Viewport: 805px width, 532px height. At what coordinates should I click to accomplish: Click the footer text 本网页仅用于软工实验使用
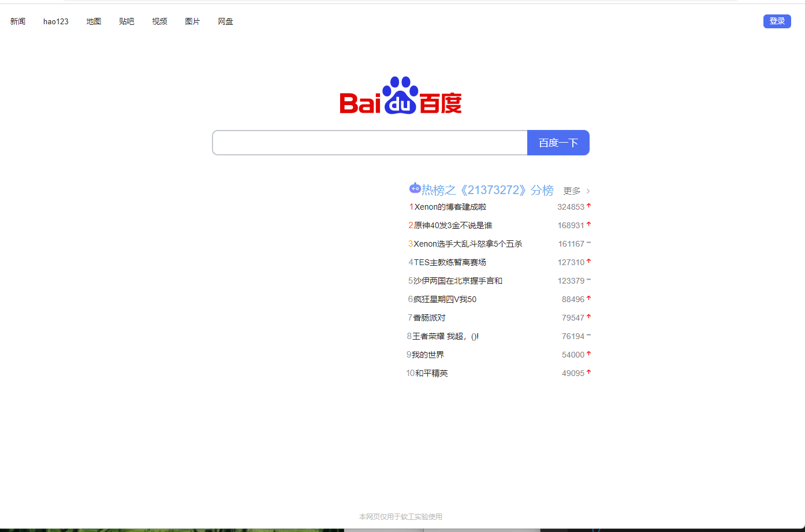click(401, 517)
